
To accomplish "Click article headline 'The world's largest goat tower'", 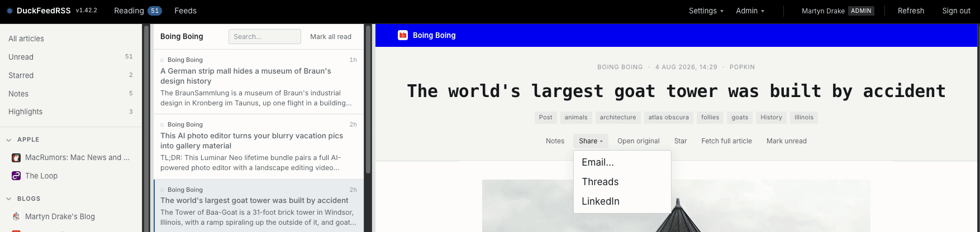I will pos(676,91).
